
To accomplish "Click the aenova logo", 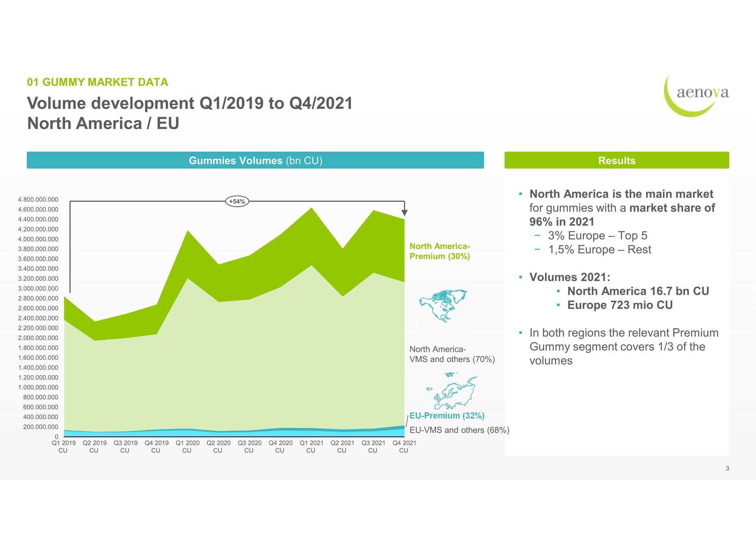I will coord(696,96).
